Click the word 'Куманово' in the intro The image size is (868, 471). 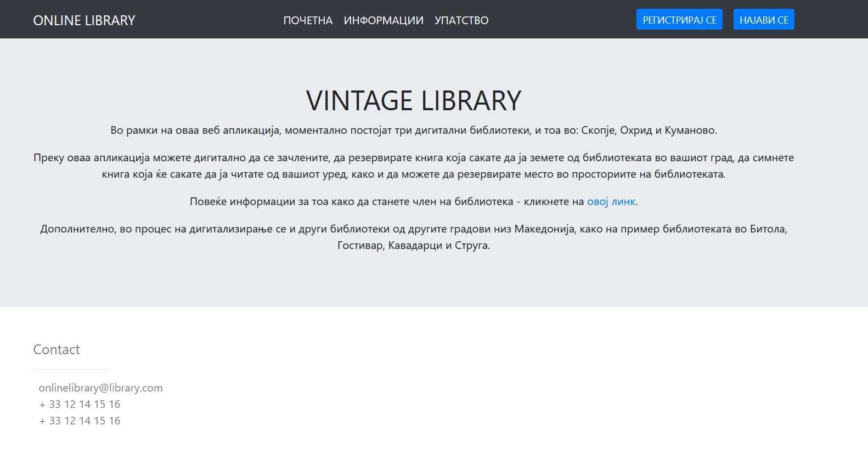coord(690,130)
